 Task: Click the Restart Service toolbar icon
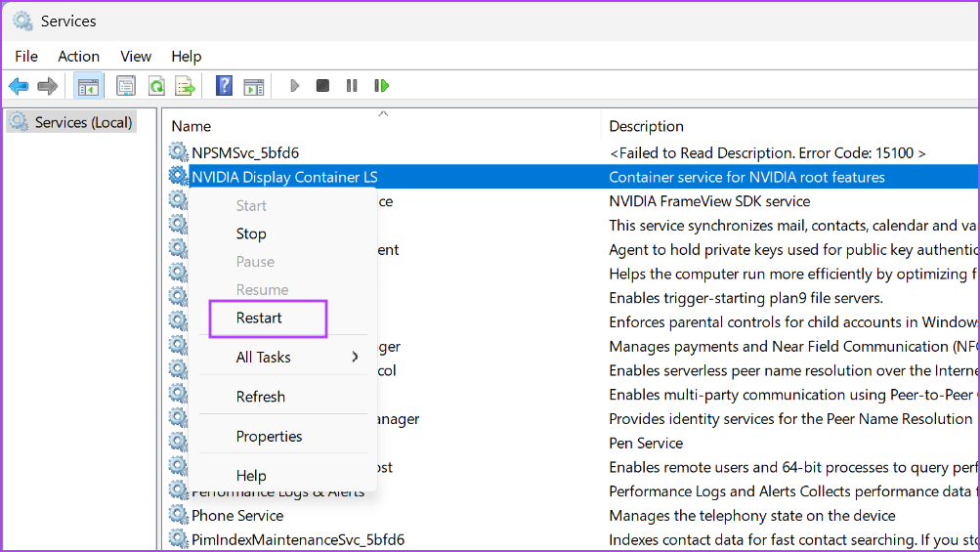[x=381, y=86]
